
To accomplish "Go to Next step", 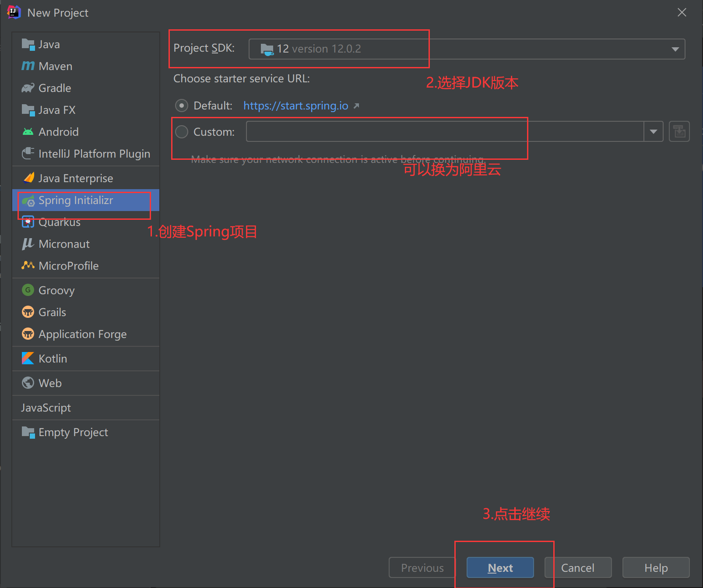I will click(500, 567).
